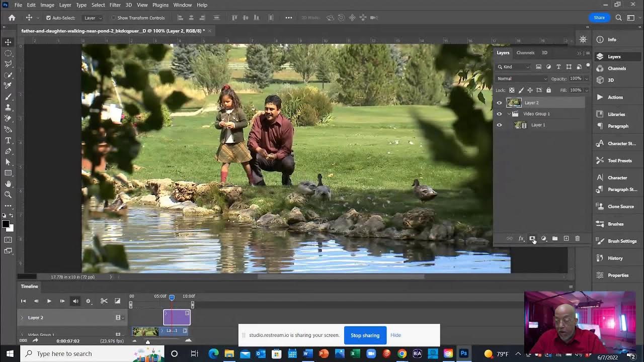
Task: Open the Normal blend mode dropdown
Action: point(522,79)
